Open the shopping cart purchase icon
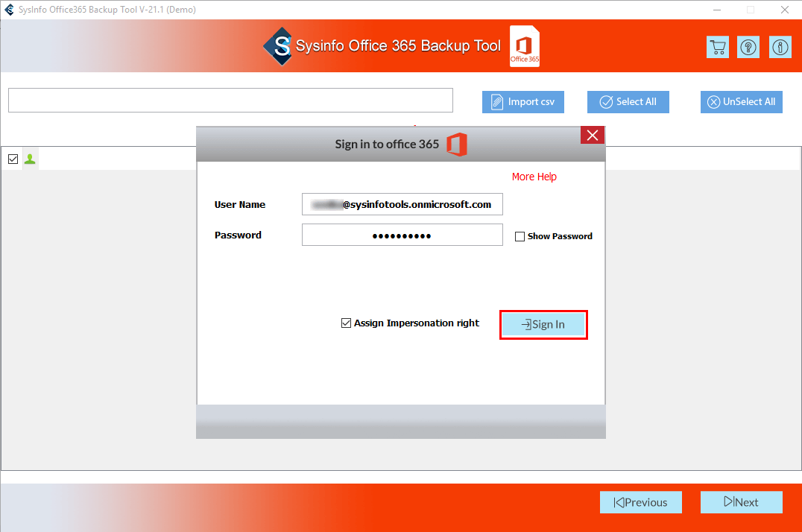Image resolution: width=802 pixels, height=532 pixels. pyautogui.click(x=718, y=48)
